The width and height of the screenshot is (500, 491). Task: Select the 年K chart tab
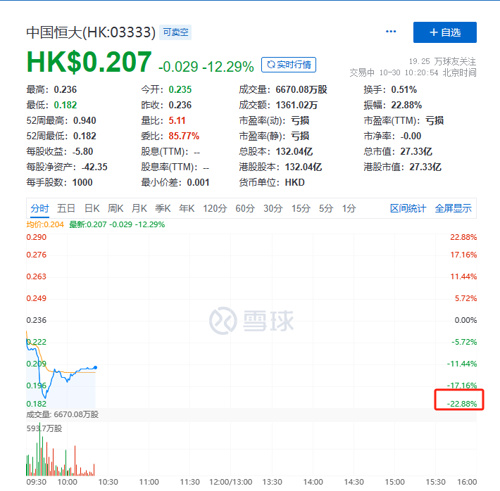click(x=187, y=209)
